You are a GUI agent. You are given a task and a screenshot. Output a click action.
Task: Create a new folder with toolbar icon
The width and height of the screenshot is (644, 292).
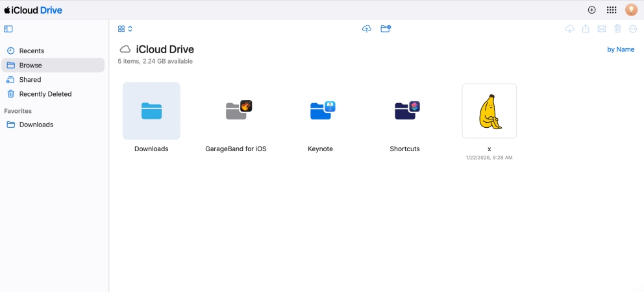click(x=385, y=29)
